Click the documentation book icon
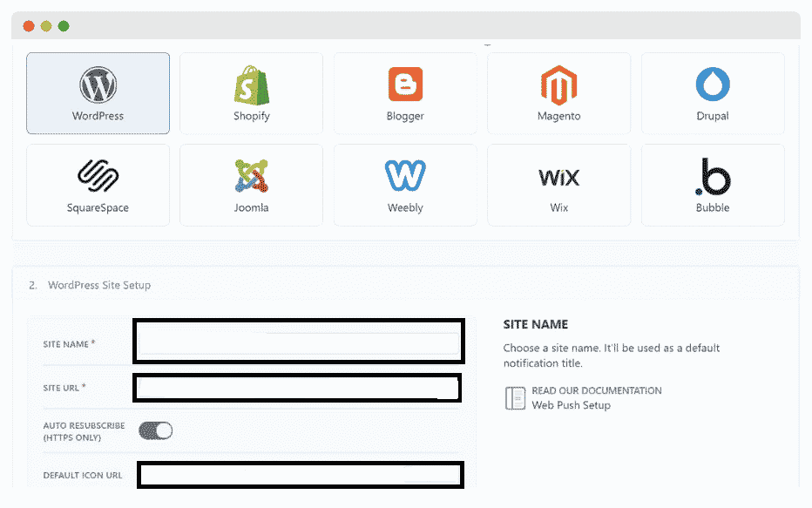 pyautogui.click(x=515, y=397)
